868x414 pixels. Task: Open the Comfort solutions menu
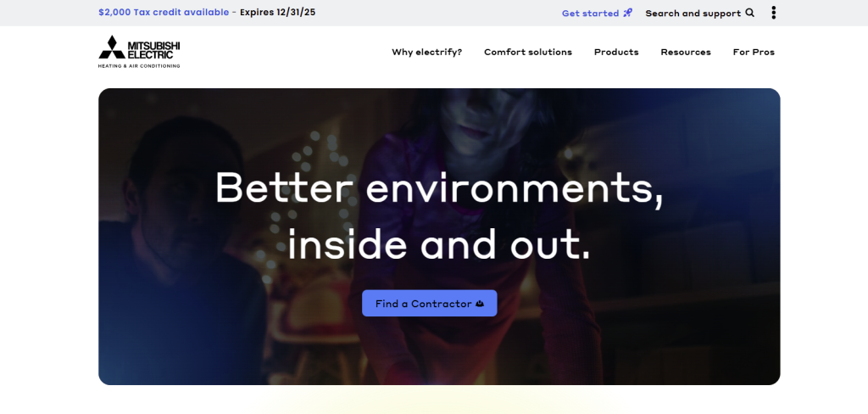click(528, 52)
